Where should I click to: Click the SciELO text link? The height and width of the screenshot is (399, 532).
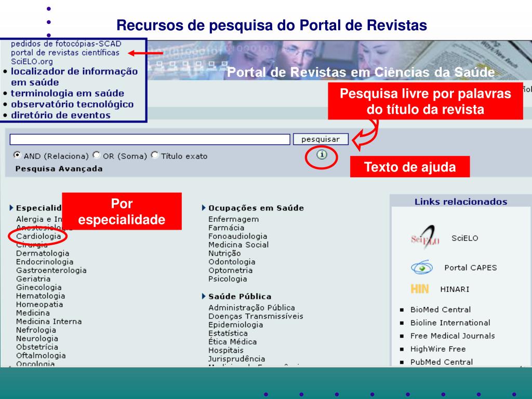point(465,238)
